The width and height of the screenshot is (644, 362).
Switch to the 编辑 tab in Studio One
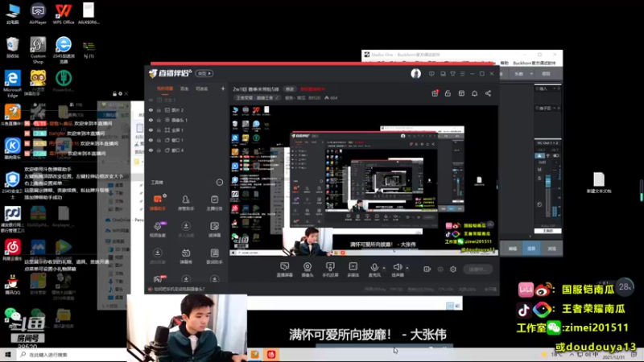click(513, 249)
